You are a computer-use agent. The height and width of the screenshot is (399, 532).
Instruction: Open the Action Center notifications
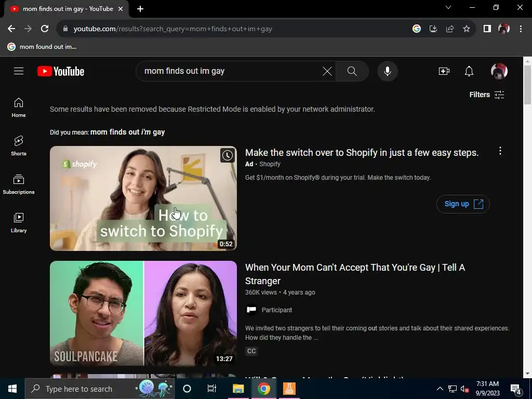(516, 389)
